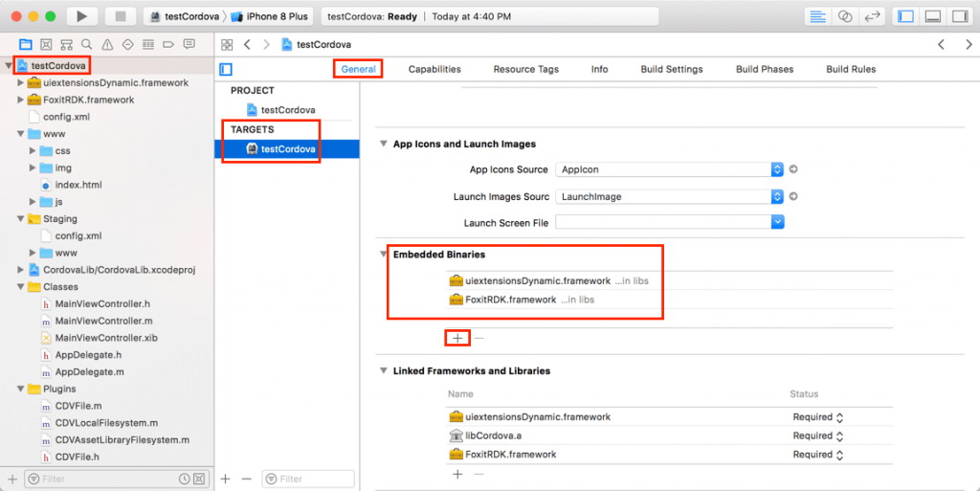Open the Project navigator folder icon

coord(26,44)
